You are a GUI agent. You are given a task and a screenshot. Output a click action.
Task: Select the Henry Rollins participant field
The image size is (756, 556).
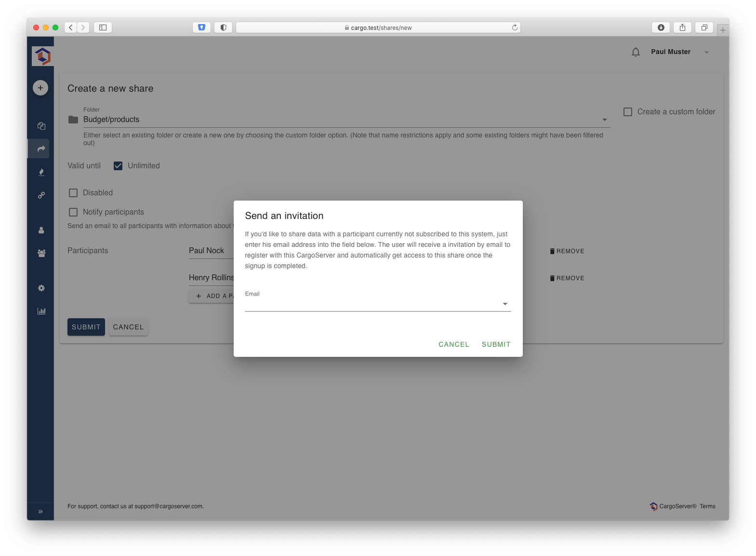tap(211, 278)
